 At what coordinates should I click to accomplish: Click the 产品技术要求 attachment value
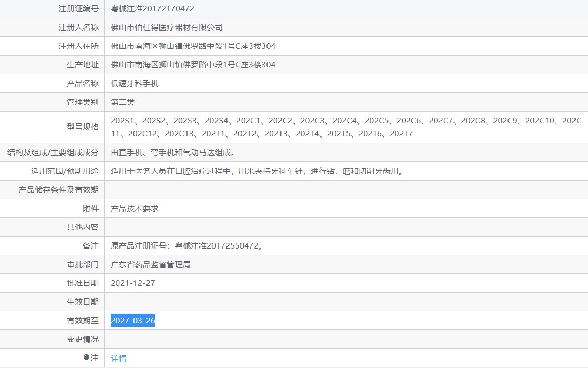[x=135, y=209]
